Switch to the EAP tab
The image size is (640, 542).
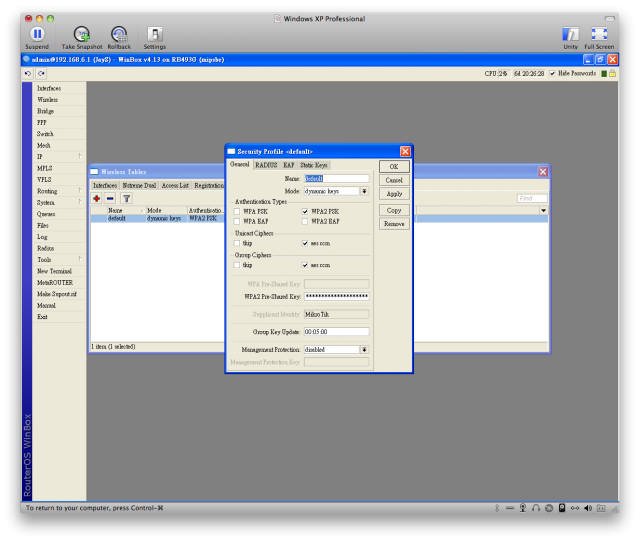coord(289,165)
